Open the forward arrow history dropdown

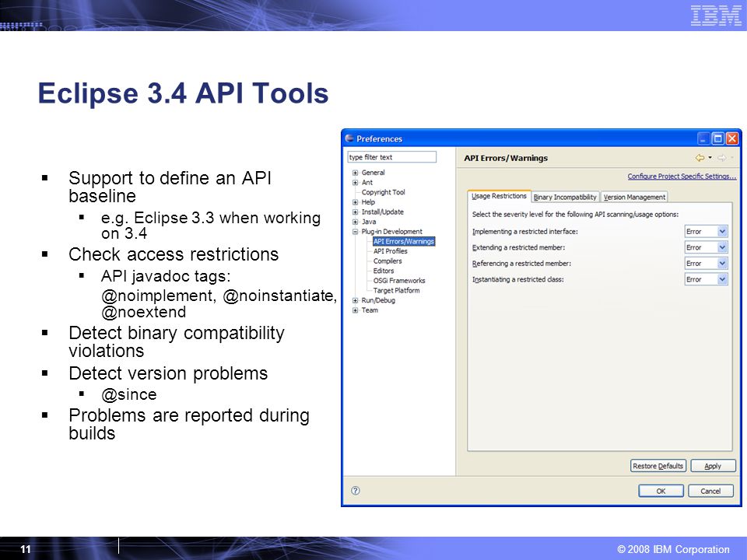click(x=731, y=158)
